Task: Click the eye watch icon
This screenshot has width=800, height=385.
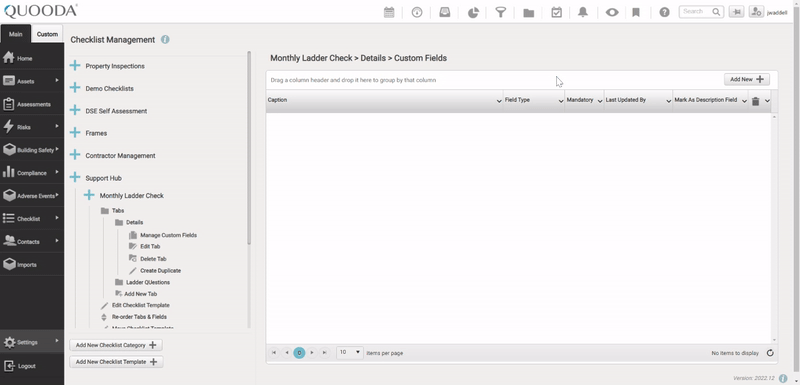Action: 612,12
